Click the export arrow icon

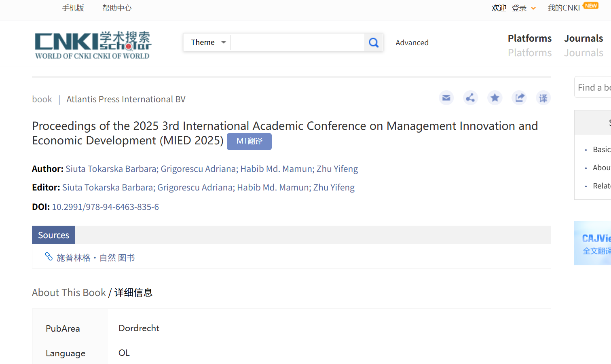[x=519, y=98]
